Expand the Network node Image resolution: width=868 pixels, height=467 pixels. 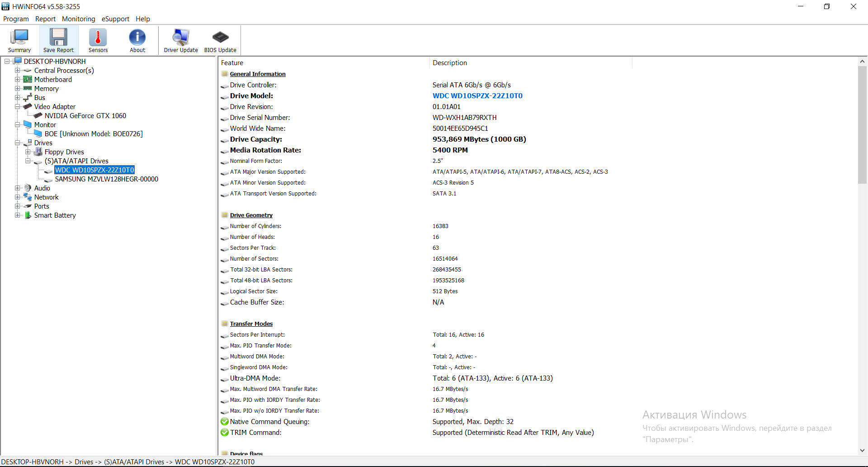[17, 197]
